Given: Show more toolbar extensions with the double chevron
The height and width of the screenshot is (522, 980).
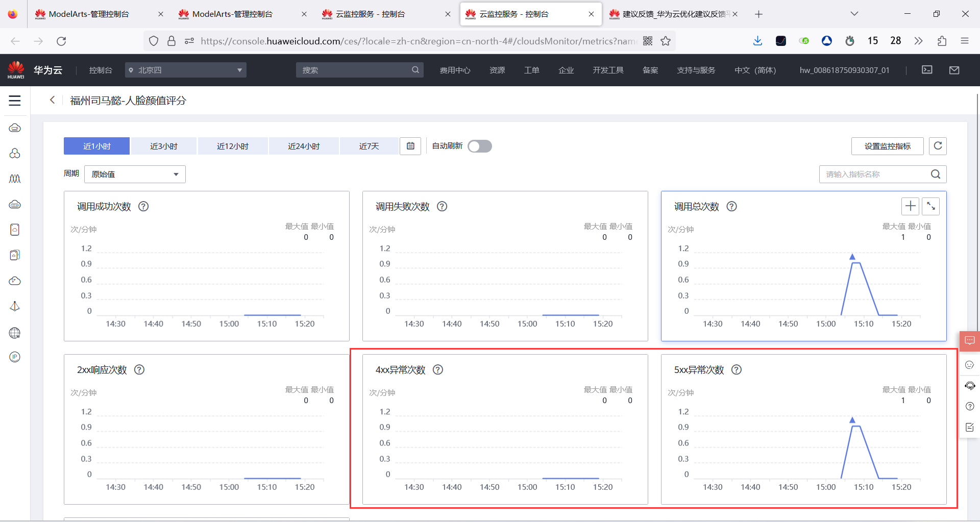Looking at the screenshot, I should click(x=918, y=41).
